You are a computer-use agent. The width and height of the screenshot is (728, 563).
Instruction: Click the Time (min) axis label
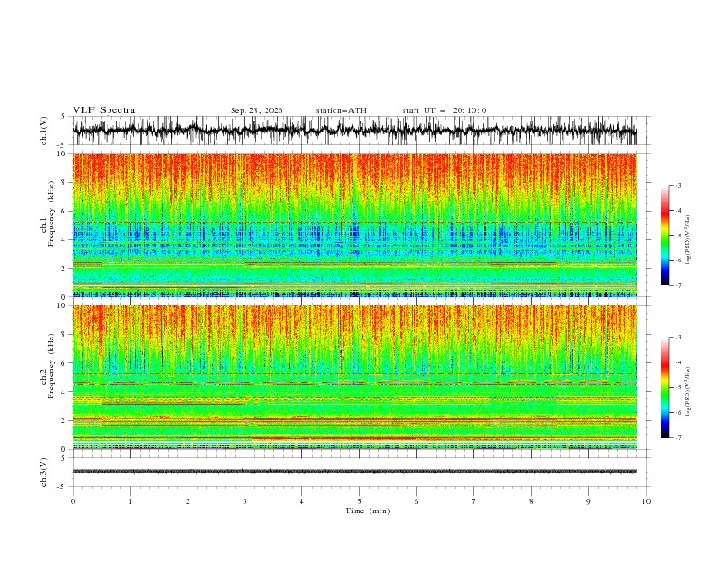pyautogui.click(x=368, y=511)
